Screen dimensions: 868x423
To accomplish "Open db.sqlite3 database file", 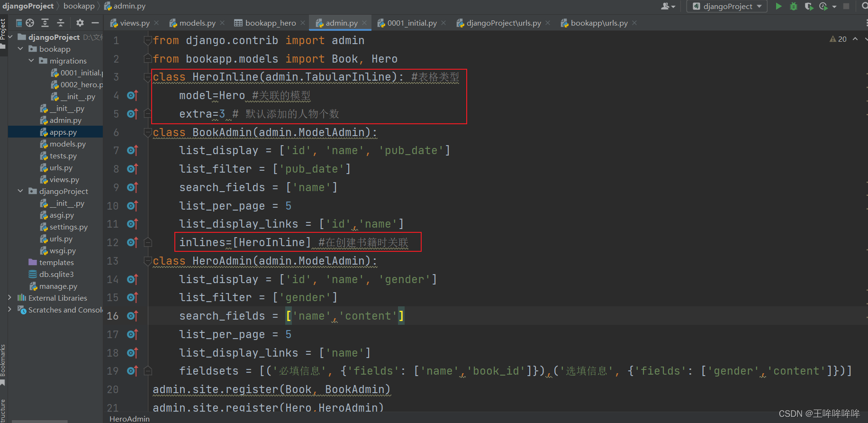I will tap(51, 275).
